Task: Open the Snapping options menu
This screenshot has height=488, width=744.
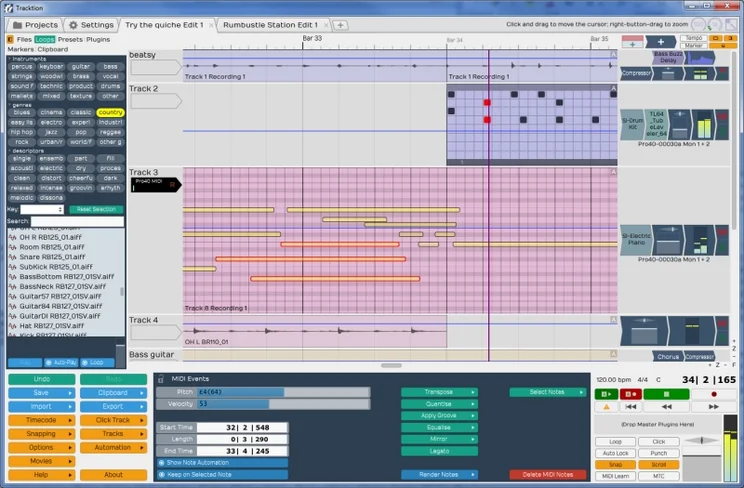Action: coord(41,434)
